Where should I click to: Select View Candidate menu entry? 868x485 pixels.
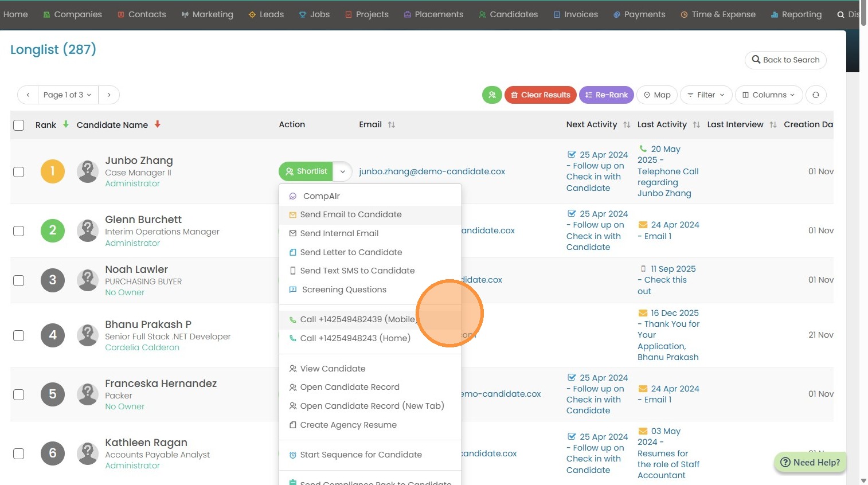[370, 369]
